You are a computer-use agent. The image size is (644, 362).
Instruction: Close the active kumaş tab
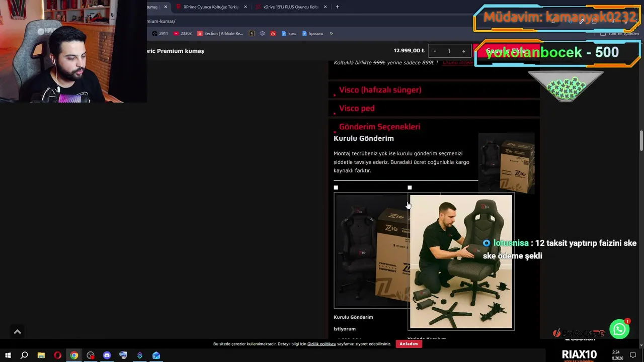coord(166,7)
